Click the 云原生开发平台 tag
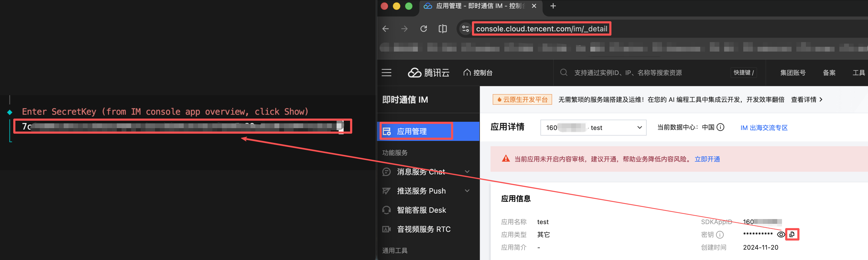 (x=522, y=100)
